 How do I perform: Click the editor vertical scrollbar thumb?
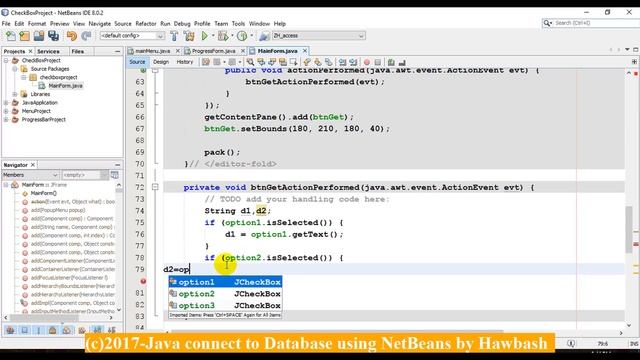(629, 229)
